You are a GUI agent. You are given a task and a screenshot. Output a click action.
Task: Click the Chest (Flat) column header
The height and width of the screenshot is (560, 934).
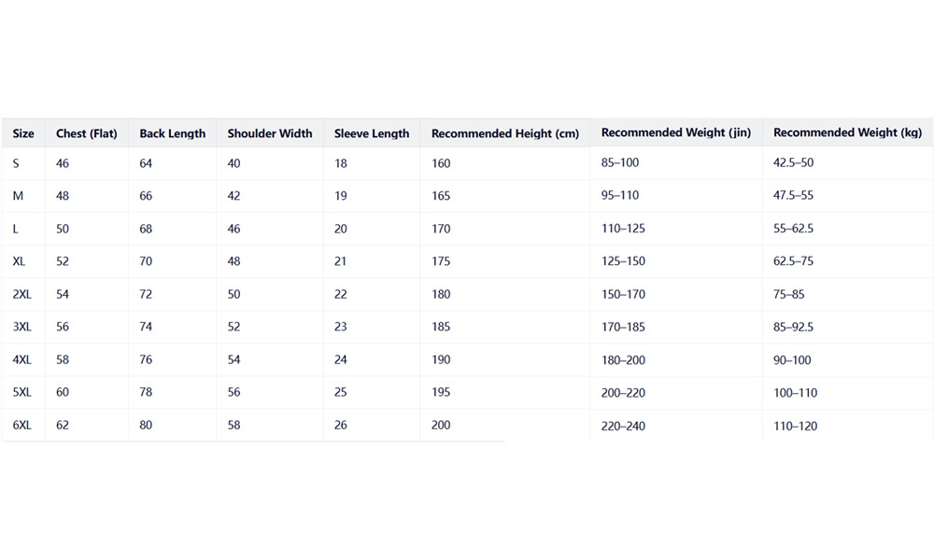click(87, 133)
